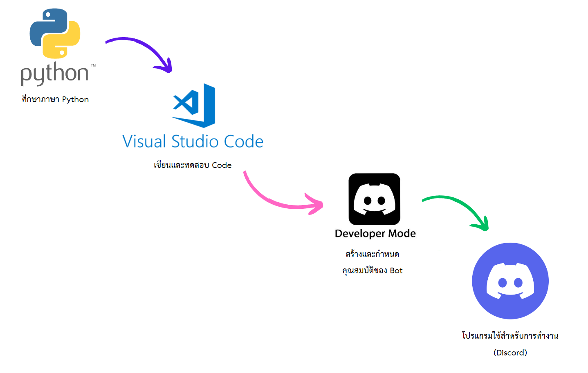
Task: Click the คุณสมบัติของ Bot text line
Action: 373,270
